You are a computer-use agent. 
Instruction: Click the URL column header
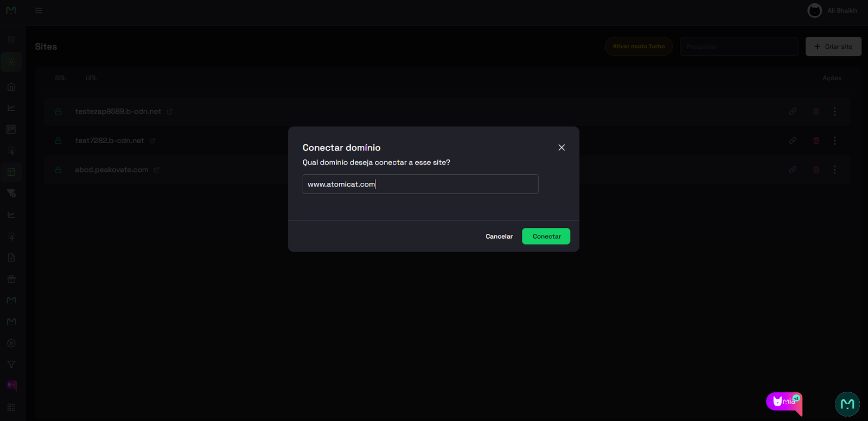click(x=91, y=78)
